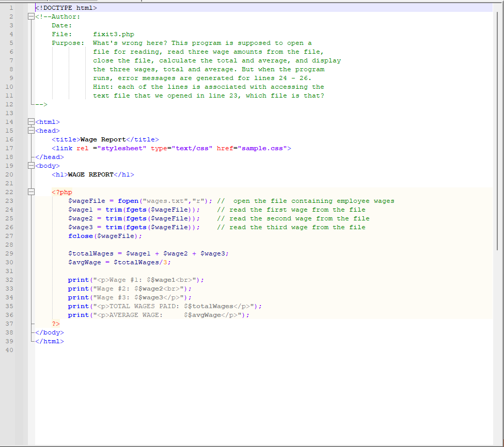Collapse the body element fold box

tap(31, 166)
